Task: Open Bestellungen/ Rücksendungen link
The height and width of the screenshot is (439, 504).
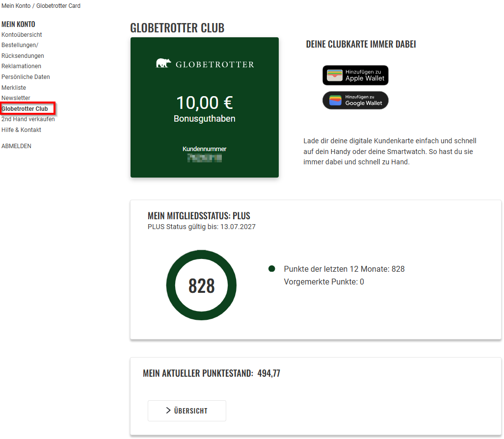Action: (x=23, y=51)
